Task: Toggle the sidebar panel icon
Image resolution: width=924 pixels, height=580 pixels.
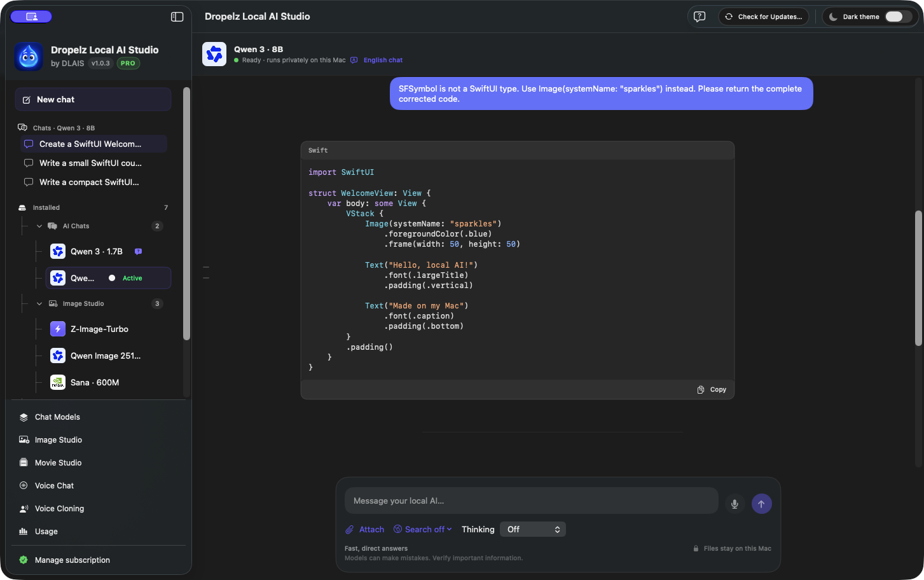Action: coord(177,17)
